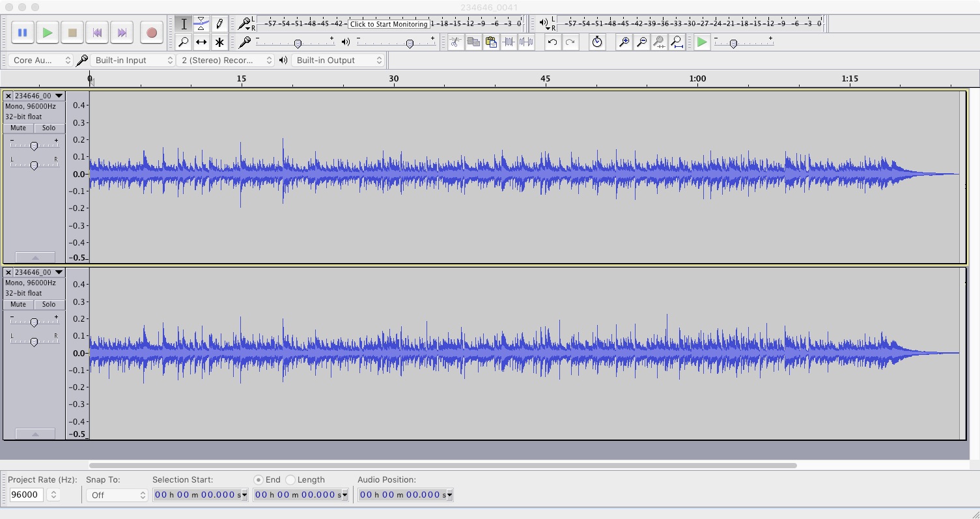Click the Fit project in window icon

[x=677, y=42]
